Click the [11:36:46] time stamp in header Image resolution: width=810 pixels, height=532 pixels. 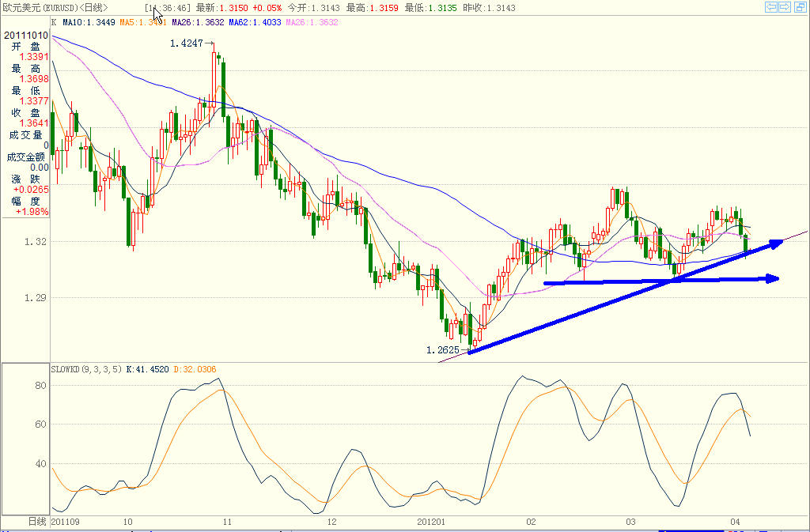[168, 8]
